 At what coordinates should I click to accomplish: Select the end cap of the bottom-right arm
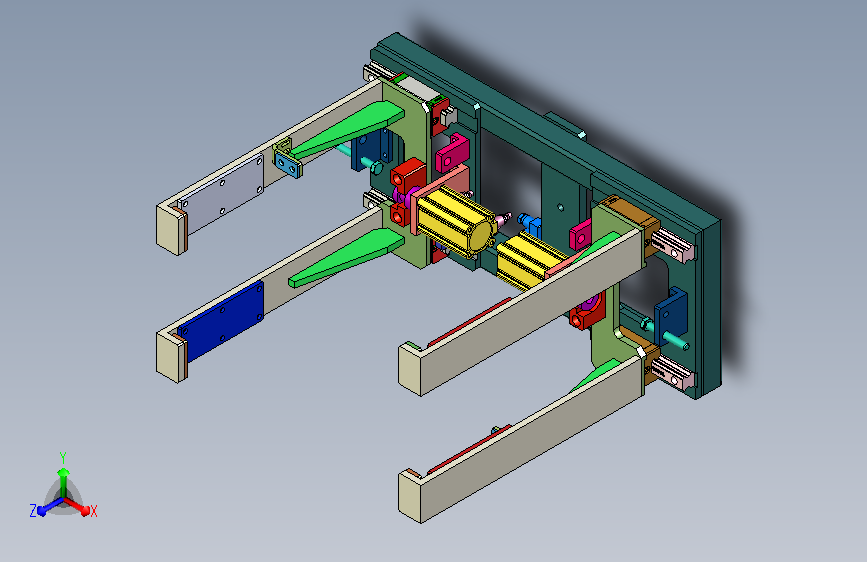(x=410, y=496)
